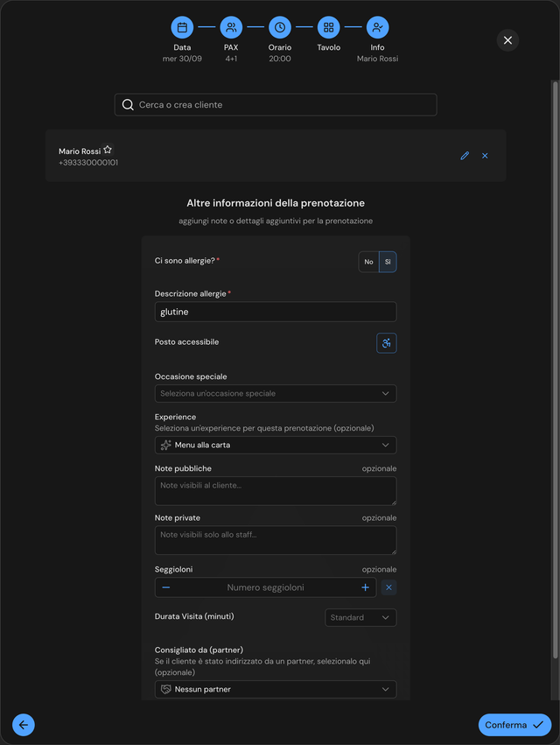Click the 20:00 time under Orario

click(280, 59)
